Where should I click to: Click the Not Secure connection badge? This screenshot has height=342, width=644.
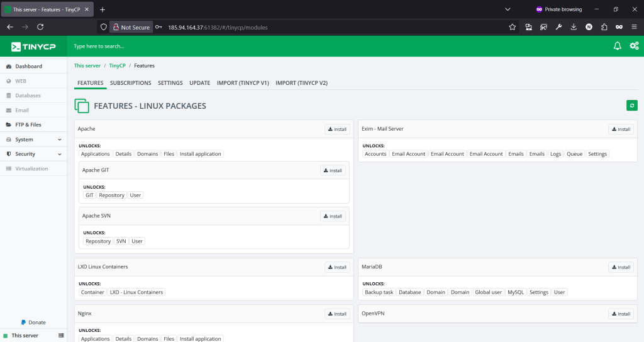[x=131, y=27]
